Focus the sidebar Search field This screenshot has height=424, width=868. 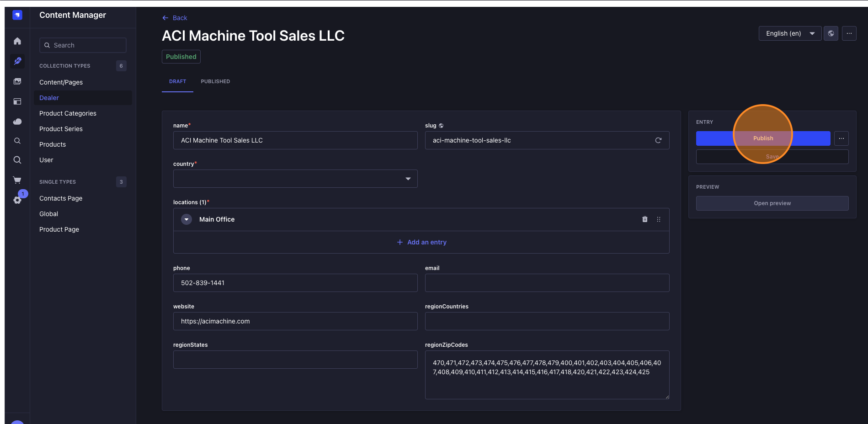pos(83,45)
